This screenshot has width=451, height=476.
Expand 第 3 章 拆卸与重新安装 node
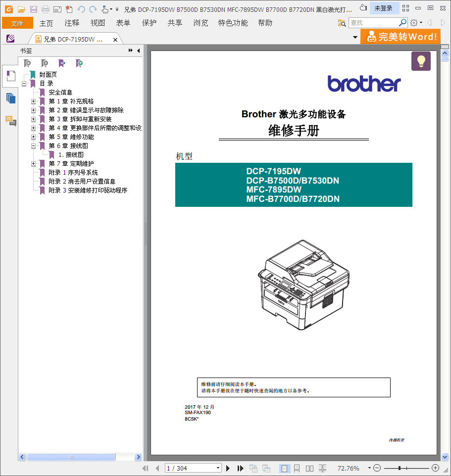33,119
